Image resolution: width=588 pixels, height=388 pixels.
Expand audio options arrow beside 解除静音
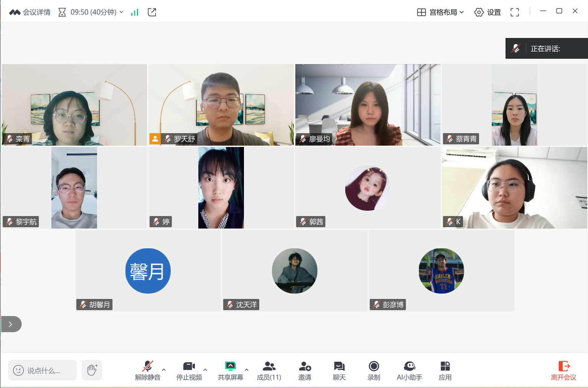[x=164, y=370]
